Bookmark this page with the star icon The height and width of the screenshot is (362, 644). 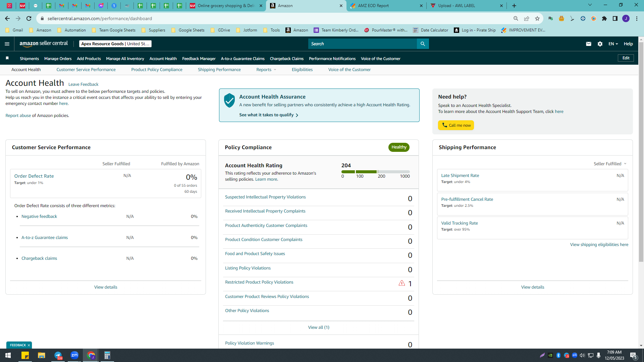(537, 18)
